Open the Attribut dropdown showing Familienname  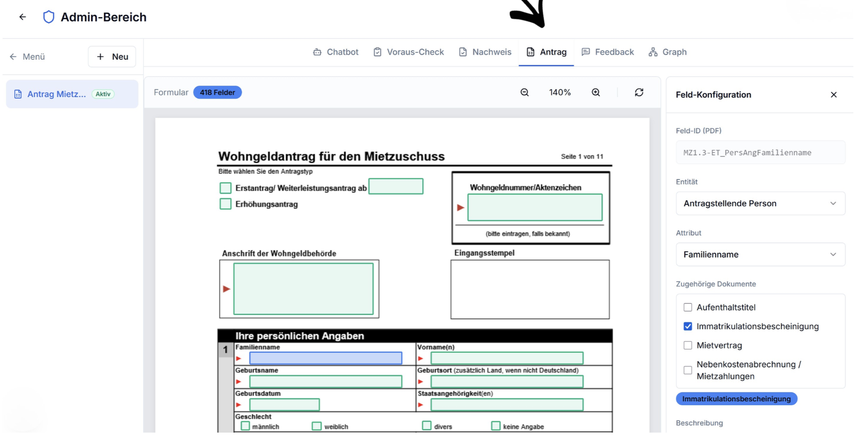[x=760, y=255]
